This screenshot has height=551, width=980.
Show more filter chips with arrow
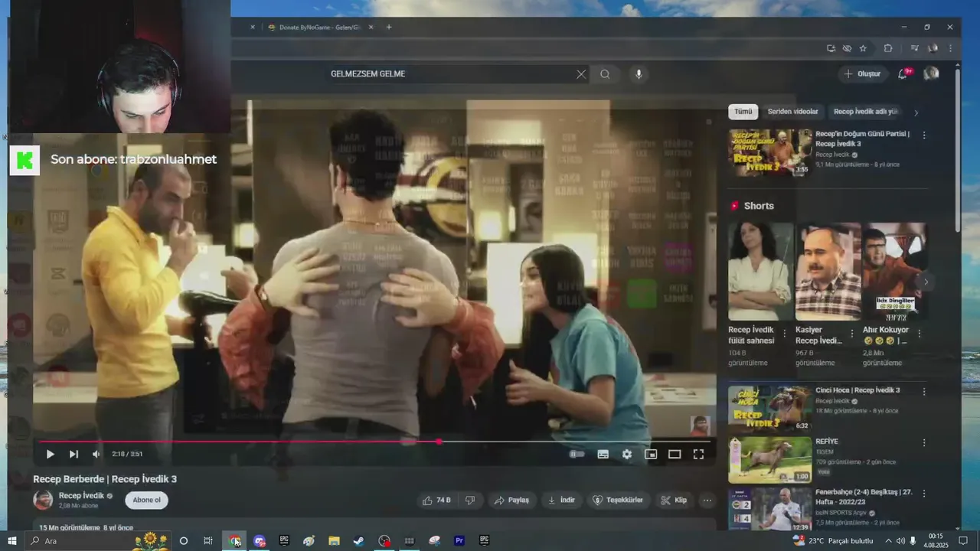(x=916, y=112)
